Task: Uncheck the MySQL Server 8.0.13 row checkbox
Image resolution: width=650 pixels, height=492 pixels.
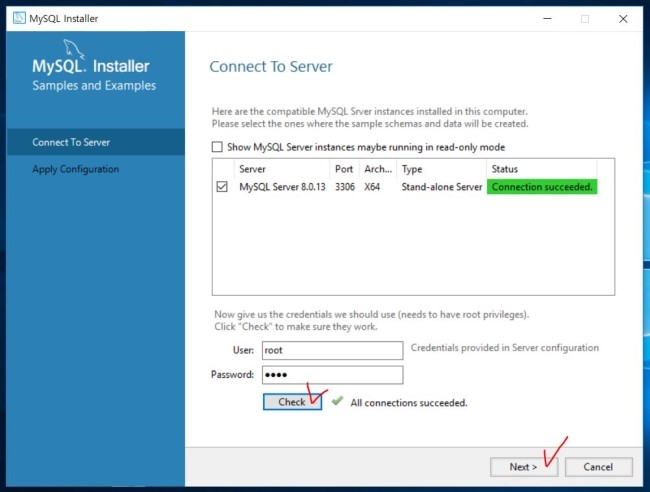Action: [x=222, y=187]
